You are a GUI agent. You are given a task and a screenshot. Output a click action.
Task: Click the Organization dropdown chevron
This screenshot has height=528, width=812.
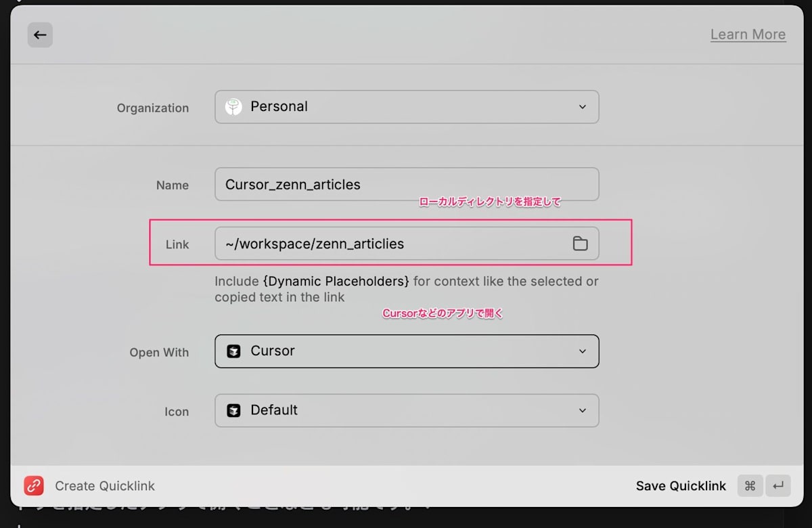pyautogui.click(x=582, y=107)
